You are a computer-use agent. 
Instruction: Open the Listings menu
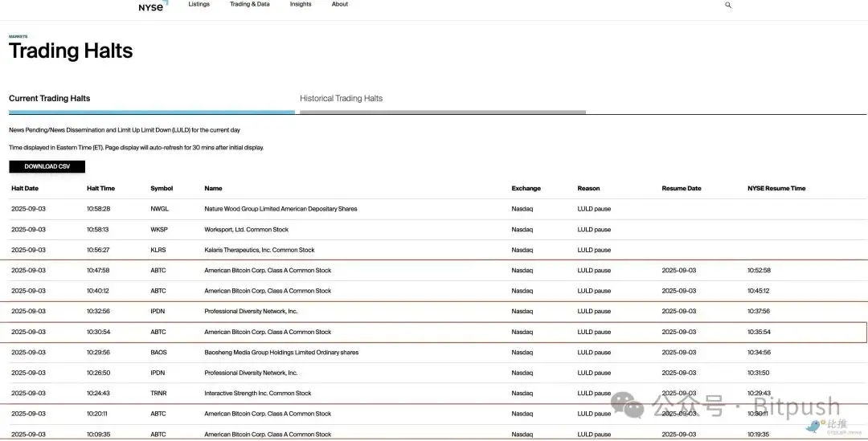pyautogui.click(x=199, y=4)
